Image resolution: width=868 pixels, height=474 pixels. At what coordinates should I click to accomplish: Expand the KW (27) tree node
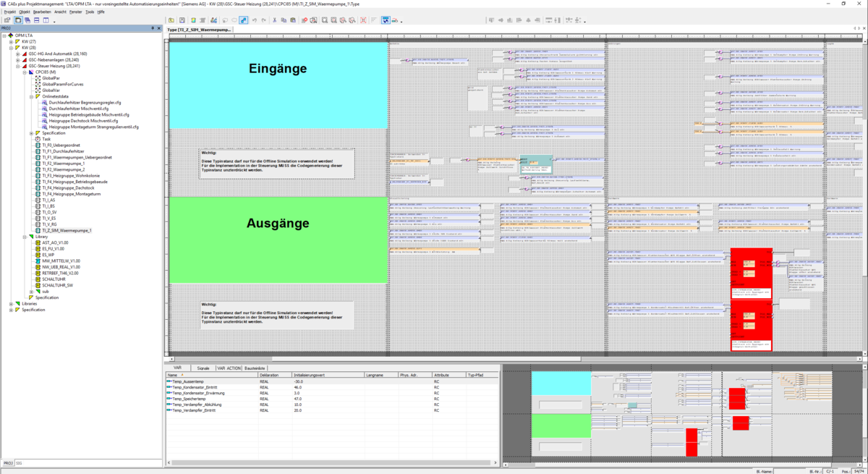(x=11, y=41)
